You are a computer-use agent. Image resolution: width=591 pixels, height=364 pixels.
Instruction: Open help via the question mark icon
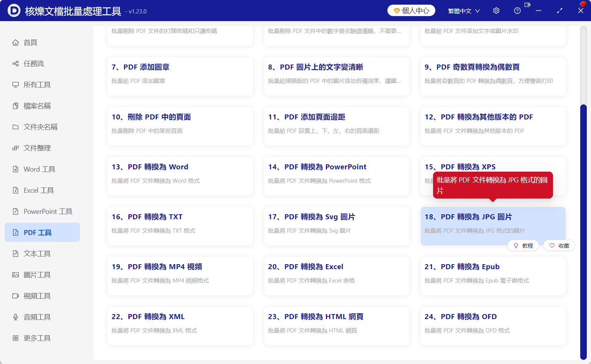517,11
